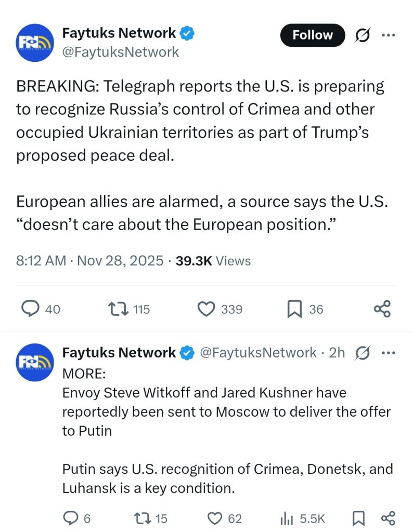
Task: Open more options menu on main post
Action: (x=388, y=35)
